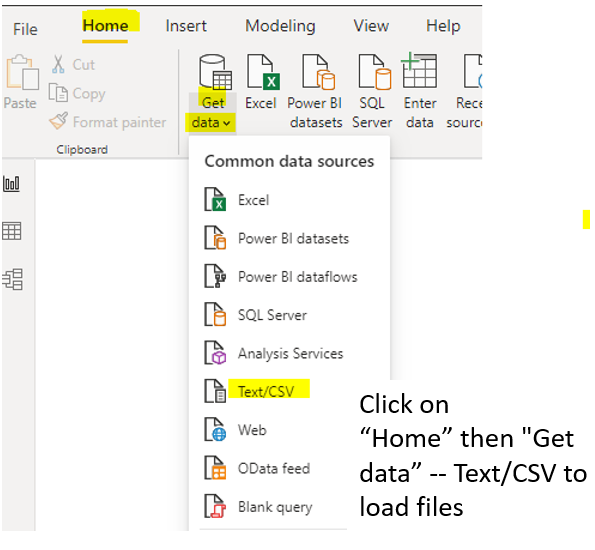595x550 pixels.
Task: Switch to Data view in sidebar
Action: (x=11, y=231)
